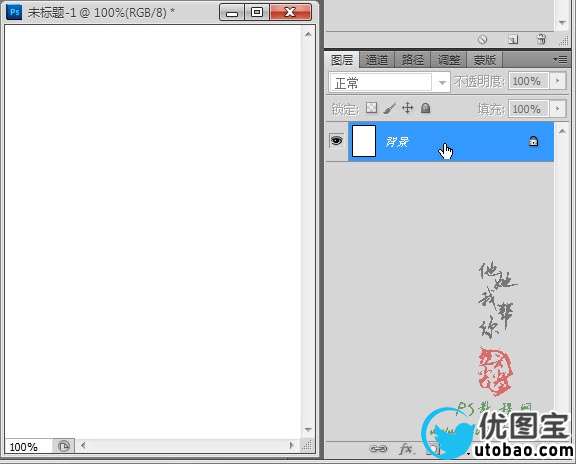Toggle visibility eye of 背景 layer

(x=336, y=140)
